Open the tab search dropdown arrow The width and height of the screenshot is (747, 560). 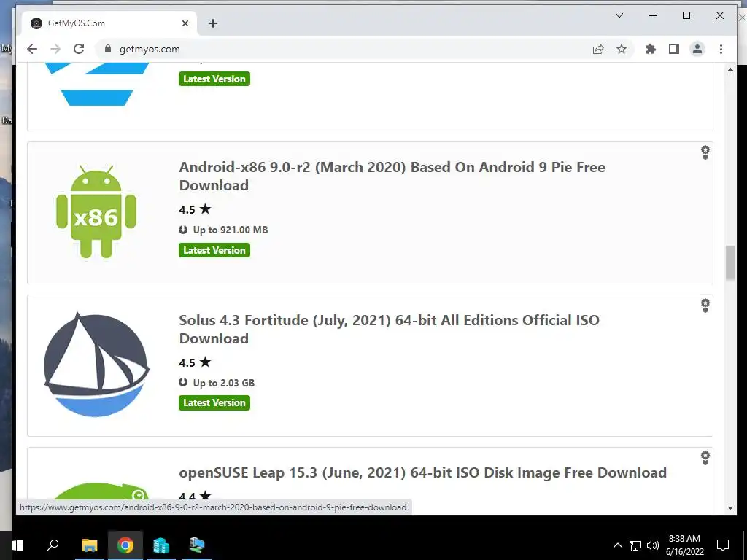coord(619,16)
